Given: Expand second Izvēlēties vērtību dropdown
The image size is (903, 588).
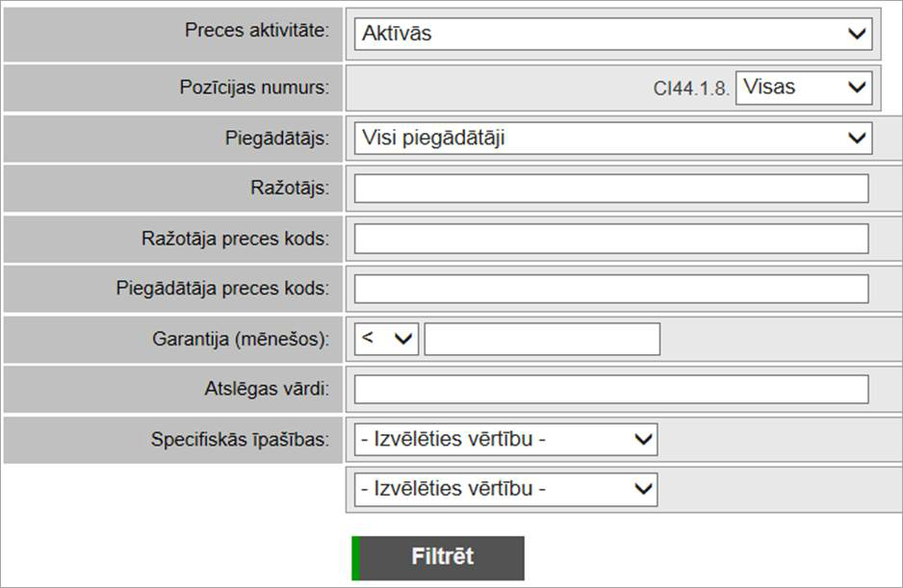Looking at the screenshot, I should coord(505,489).
